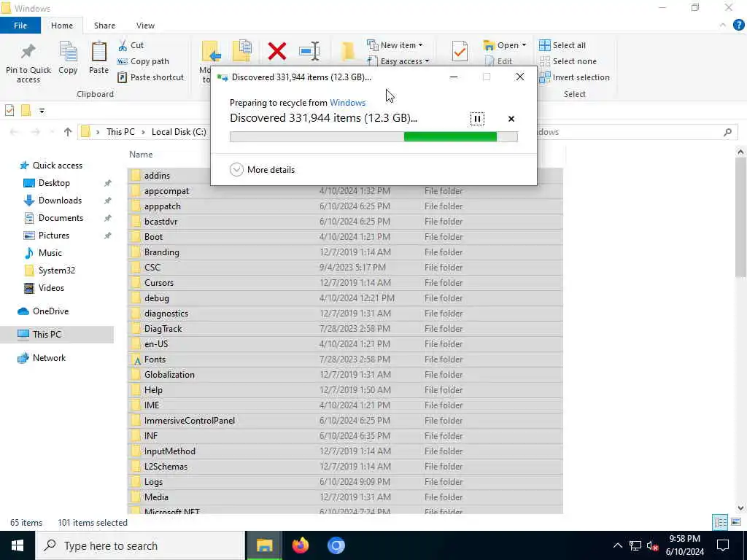Collapse the ribbon with the chevron
Screen dimensions: 747x560
(723, 26)
